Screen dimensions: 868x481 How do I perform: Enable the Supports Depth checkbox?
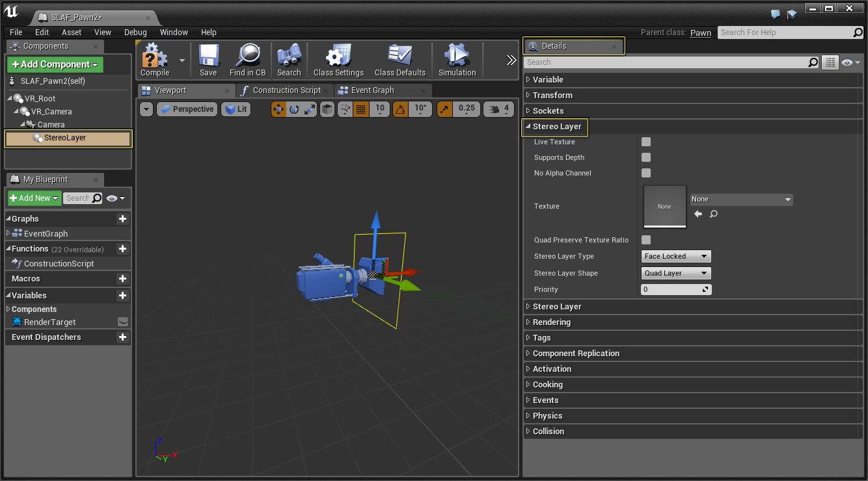pos(645,157)
